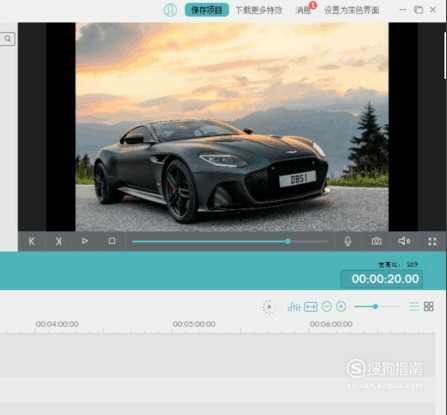447x415 pixels.
Task: Click the 00:05:00:00 timeline ruler mark
Action: (194, 324)
